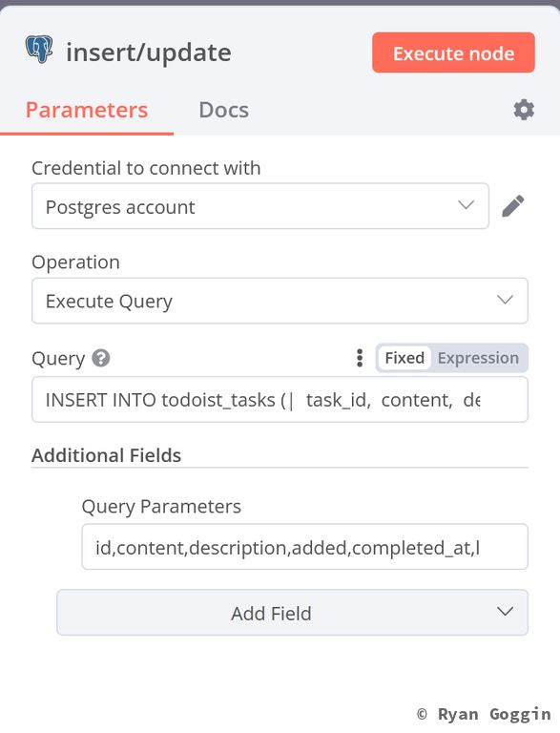Click the chevron in the Credential dropdown
The width and height of the screenshot is (560, 733).
(x=467, y=205)
